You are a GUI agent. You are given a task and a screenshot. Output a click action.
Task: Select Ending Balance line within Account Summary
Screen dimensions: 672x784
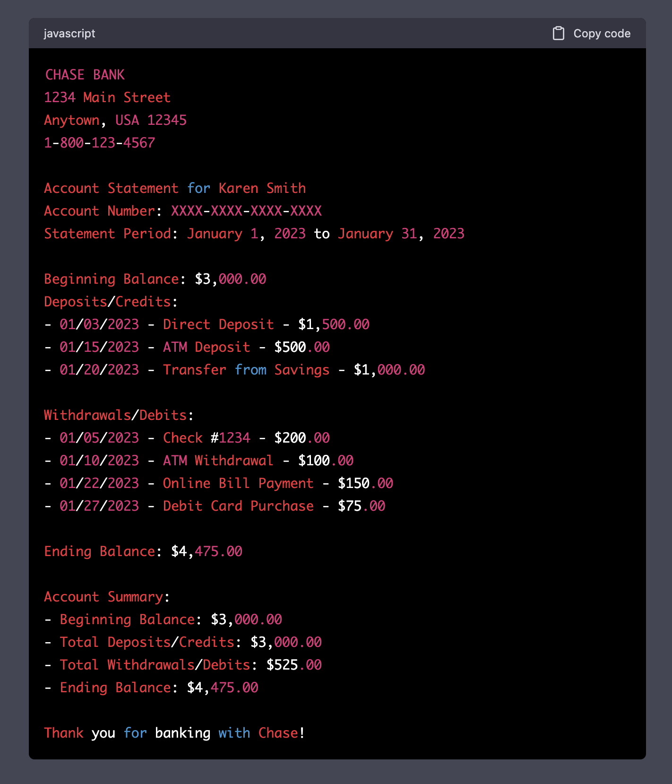[x=151, y=688]
